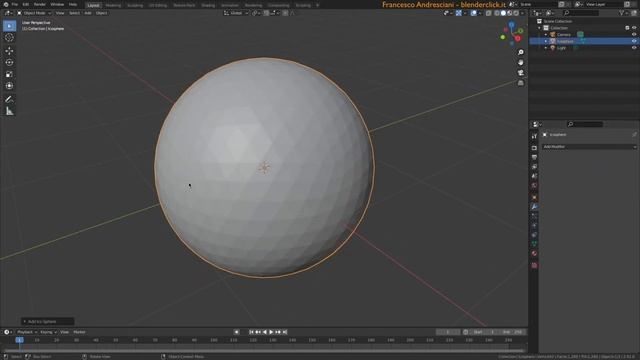This screenshot has height=360, width=640.
Task: Open the World properties tab
Action: tap(534, 185)
